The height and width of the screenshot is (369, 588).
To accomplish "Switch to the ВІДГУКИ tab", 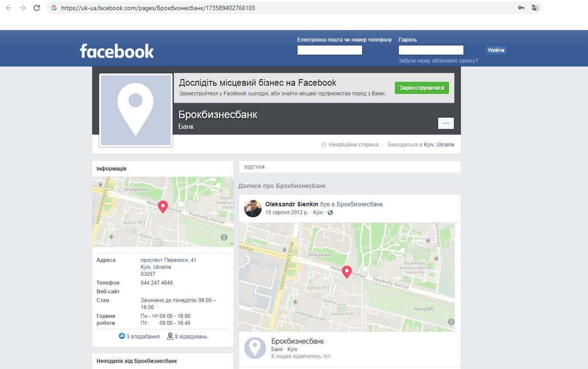I will (x=255, y=167).
